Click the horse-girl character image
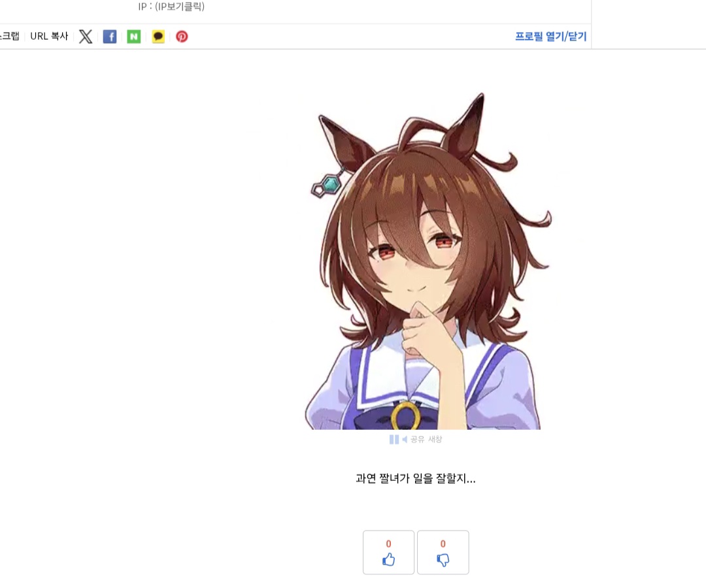 [x=428, y=261]
